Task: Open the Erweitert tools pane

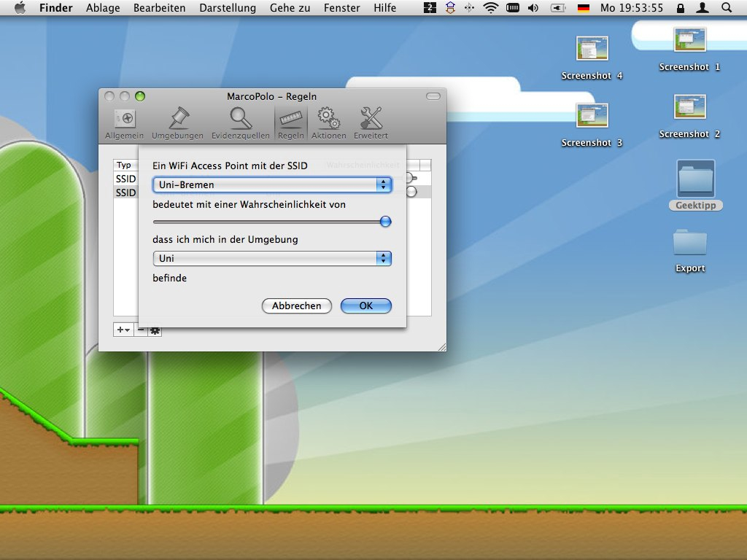Action: pyautogui.click(x=371, y=124)
